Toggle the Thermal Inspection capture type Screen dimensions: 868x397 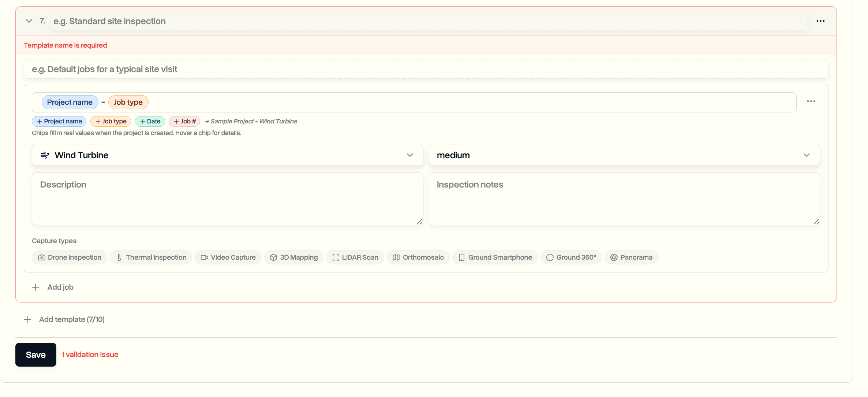151,257
